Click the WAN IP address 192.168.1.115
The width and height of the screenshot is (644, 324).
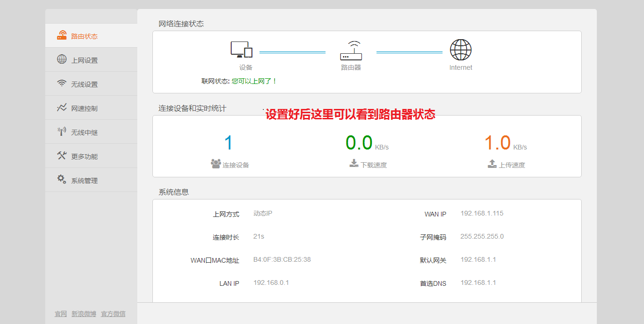[x=482, y=213]
